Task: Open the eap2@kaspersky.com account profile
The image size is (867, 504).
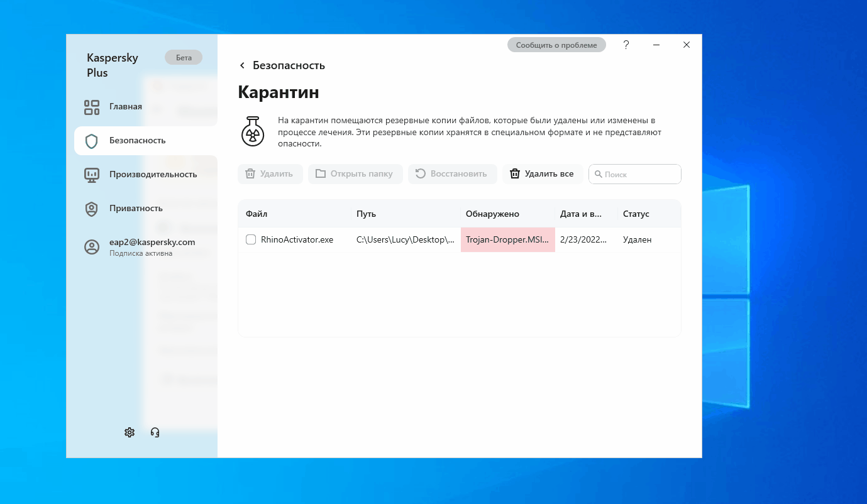Action: (146, 247)
